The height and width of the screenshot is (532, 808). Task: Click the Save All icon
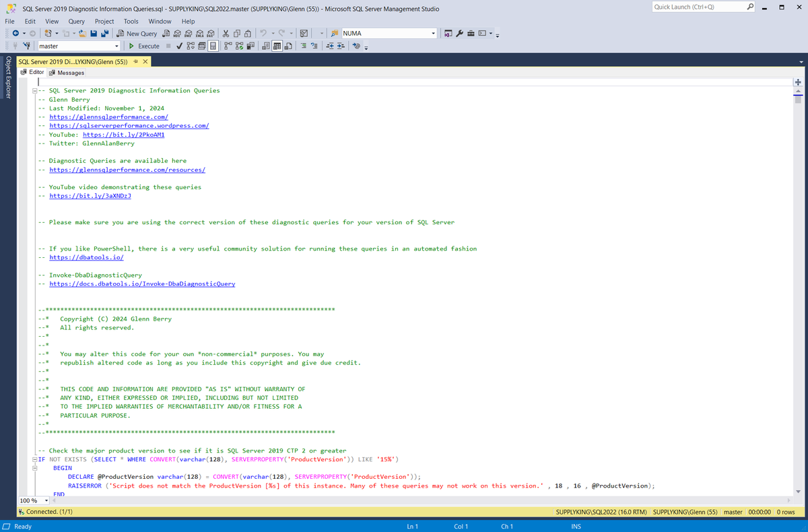104,33
